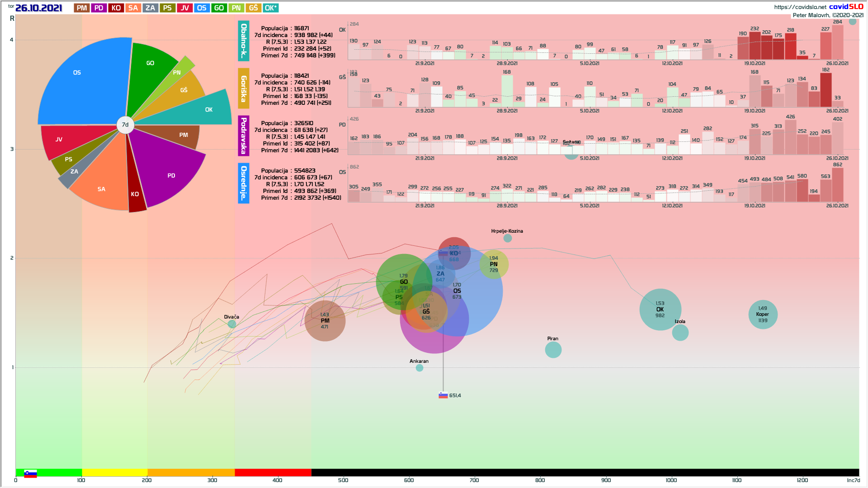
Task: Click the brown PM region bubble
Action: coord(325,321)
